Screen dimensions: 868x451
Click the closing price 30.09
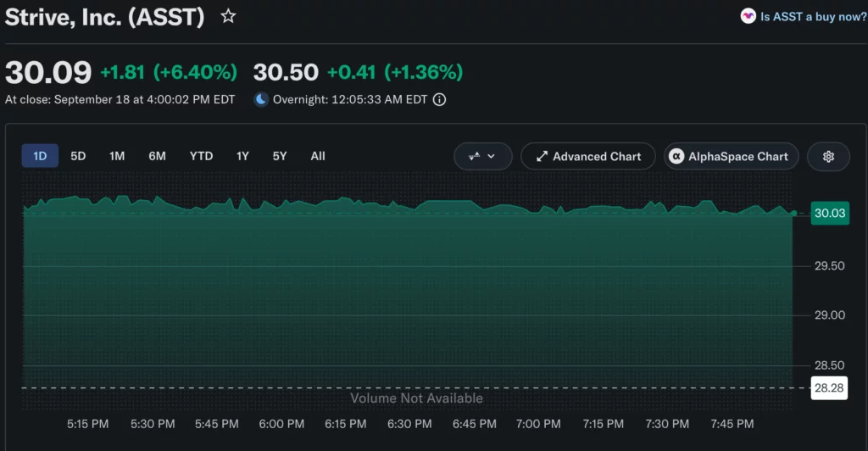click(x=48, y=73)
